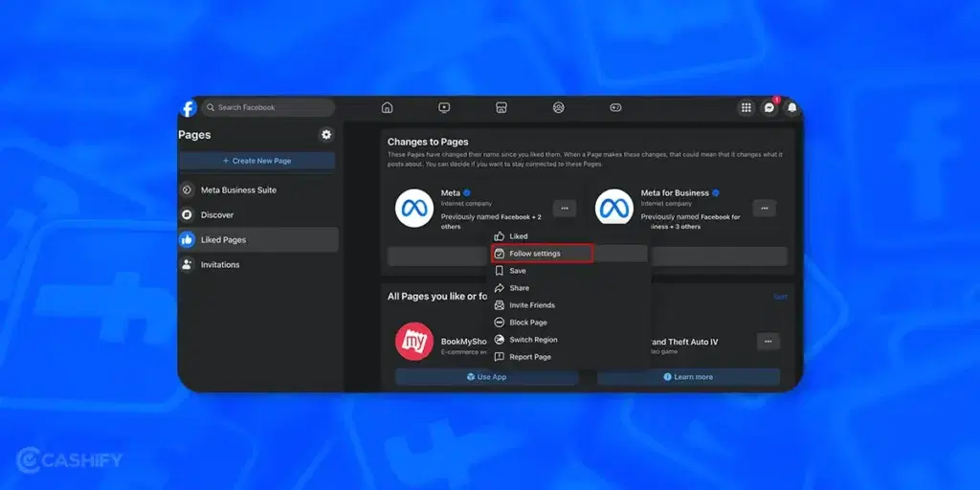Viewport: 980px width, 490px height.
Task: Select Report Page menu entry
Action: coord(569,357)
